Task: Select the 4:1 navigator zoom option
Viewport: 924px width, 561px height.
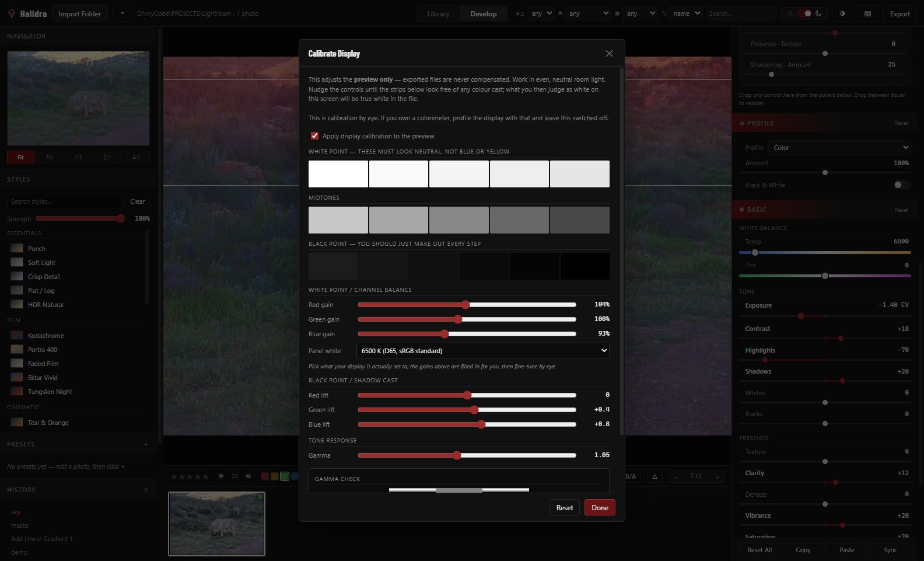Action: [136, 157]
